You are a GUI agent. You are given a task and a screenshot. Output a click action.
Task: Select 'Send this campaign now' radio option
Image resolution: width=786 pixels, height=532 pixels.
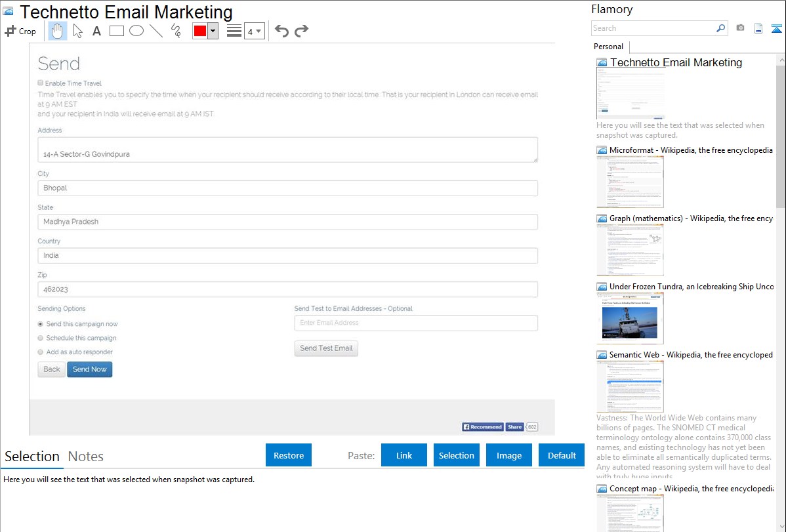41,324
